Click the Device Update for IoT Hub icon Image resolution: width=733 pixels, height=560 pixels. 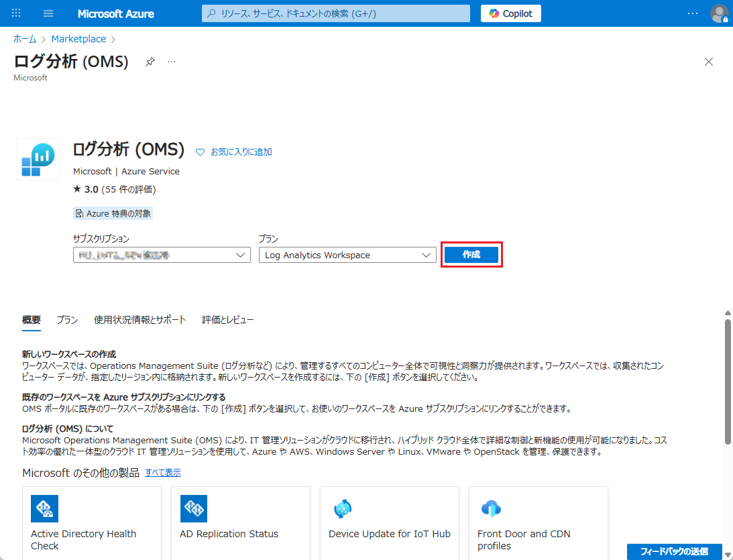coord(342,509)
